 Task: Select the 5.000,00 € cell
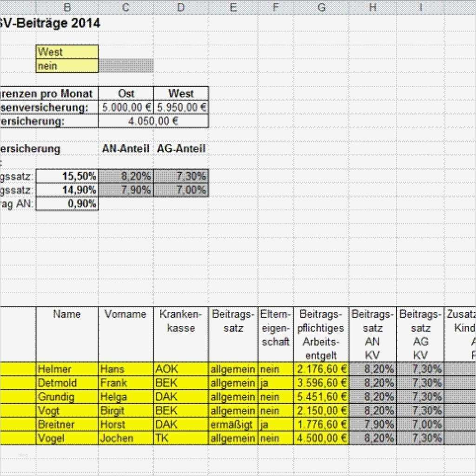pyautogui.click(x=126, y=107)
